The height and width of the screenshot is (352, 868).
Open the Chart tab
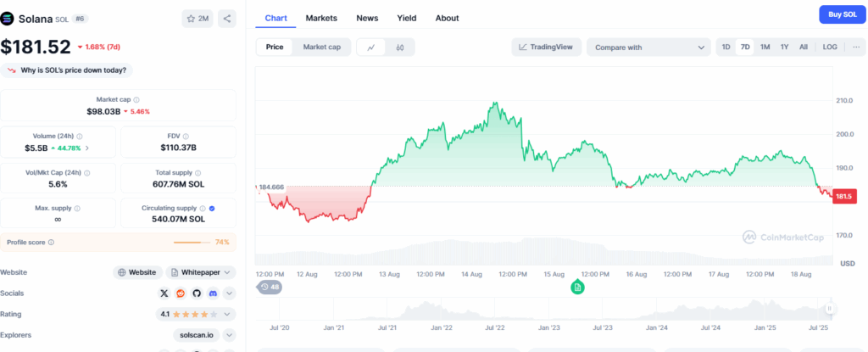point(275,18)
